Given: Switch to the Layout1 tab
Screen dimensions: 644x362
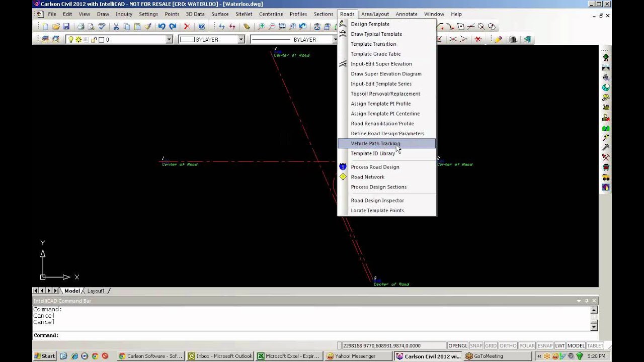Looking at the screenshot, I should (96, 291).
